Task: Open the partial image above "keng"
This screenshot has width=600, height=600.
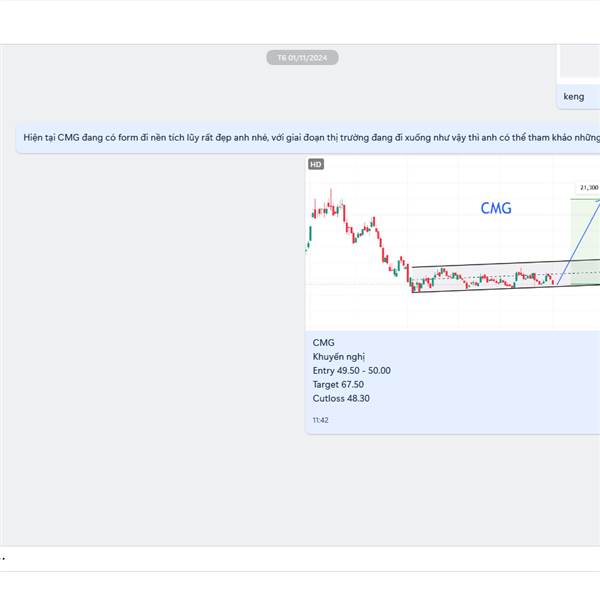Action: 580,61
